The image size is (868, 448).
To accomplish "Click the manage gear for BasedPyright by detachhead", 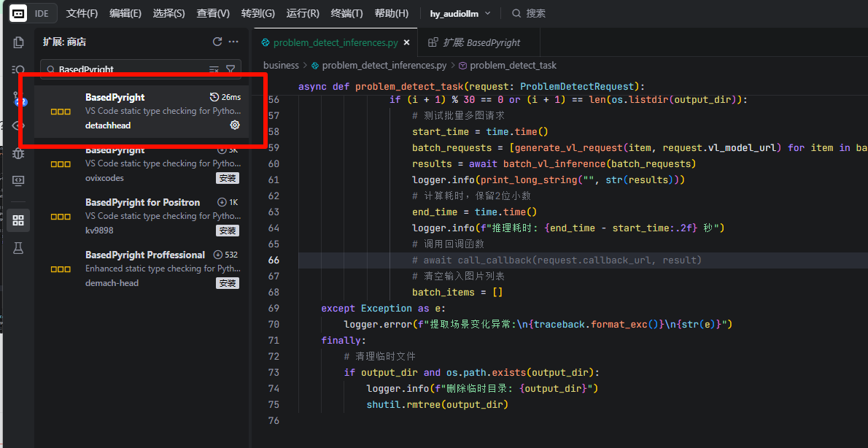I will [x=235, y=125].
